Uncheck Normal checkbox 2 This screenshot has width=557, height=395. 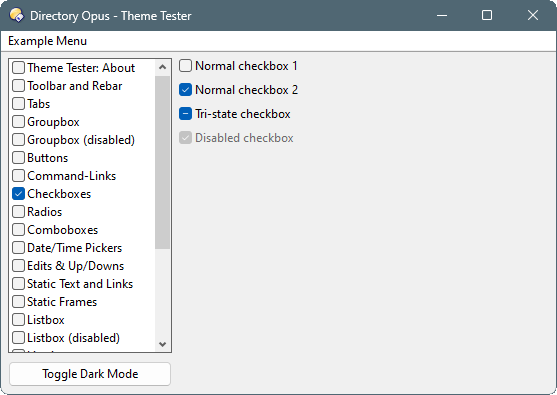pyautogui.click(x=185, y=90)
